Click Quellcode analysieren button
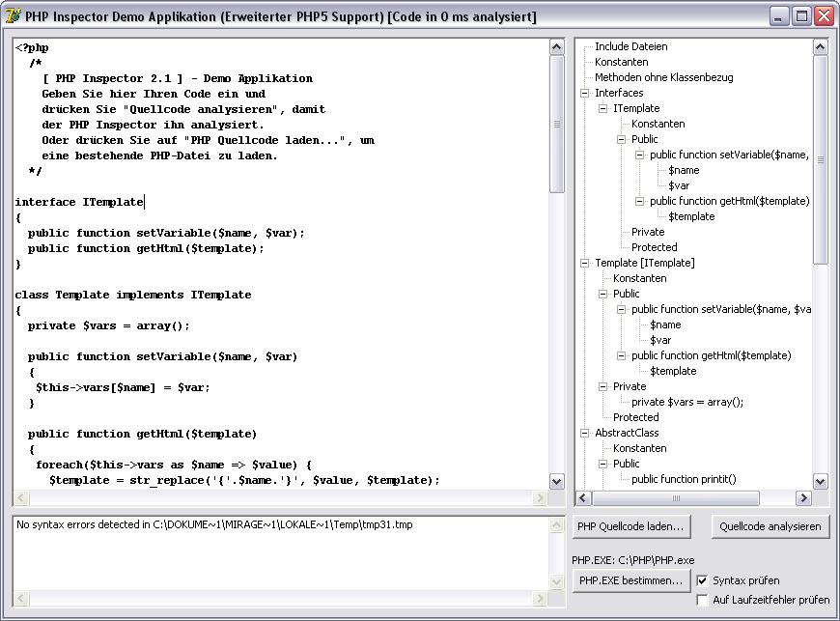The image size is (840, 621). (x=770, y=526)
